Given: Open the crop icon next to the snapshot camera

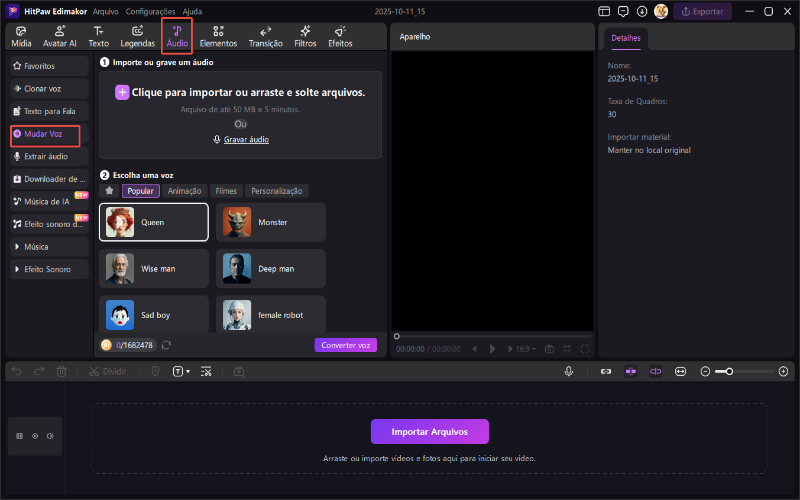Looking at the screenshot, I should 567,349.
